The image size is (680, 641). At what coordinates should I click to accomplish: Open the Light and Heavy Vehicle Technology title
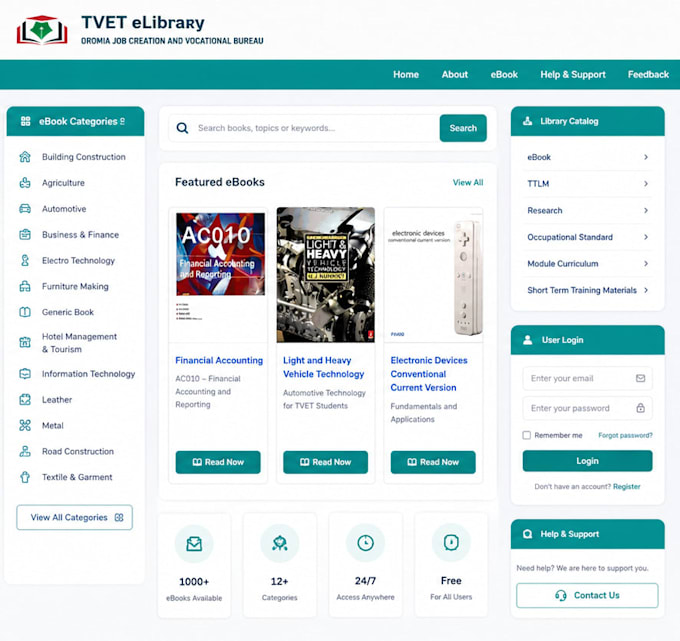(324, 367)
